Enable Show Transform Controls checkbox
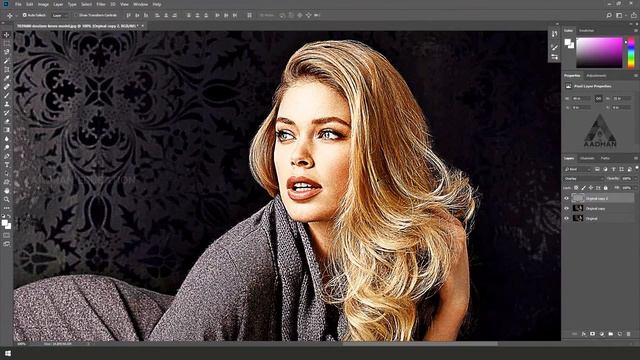This screenshot has height=360, width=640. pyautogui.click(x=76, y=15)
